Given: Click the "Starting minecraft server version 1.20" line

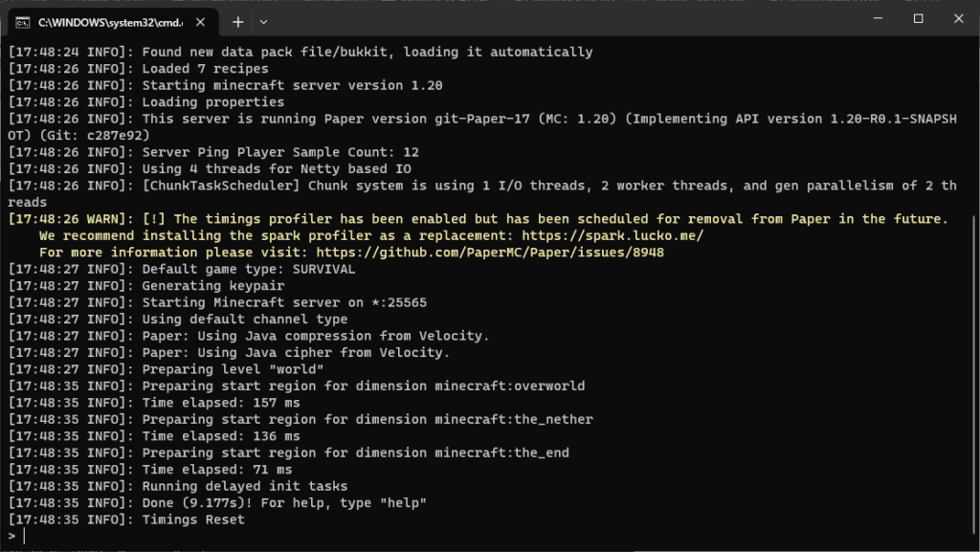Looking at the screenshot, I should [x=225, y=85].
